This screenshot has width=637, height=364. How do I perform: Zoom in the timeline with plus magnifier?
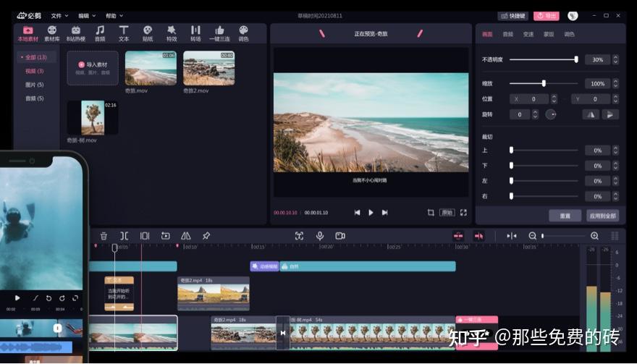click(x=594, y=236)
